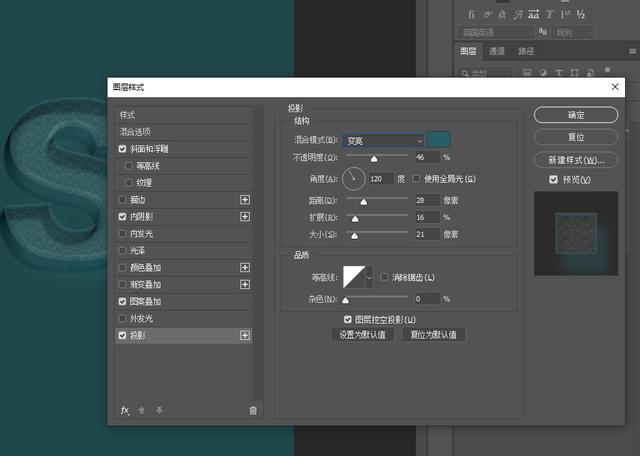Enable the 外发光 effect checkbox
This screenshot has width=640, height=456.
coord(123,318)
